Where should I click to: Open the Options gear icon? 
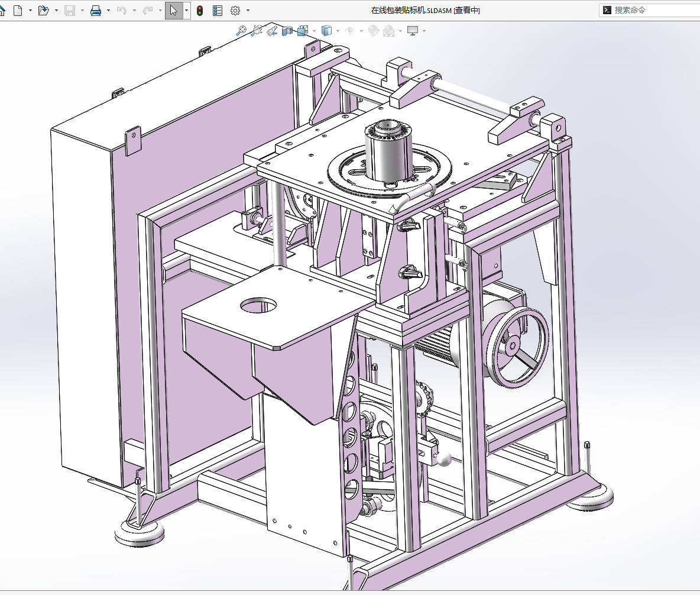(235, 10)
